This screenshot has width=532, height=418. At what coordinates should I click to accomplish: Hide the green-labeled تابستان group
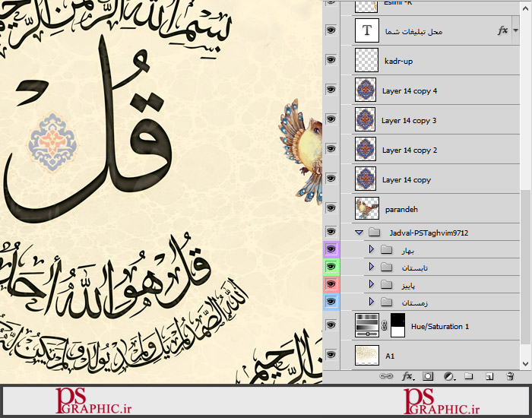(331, 266)
